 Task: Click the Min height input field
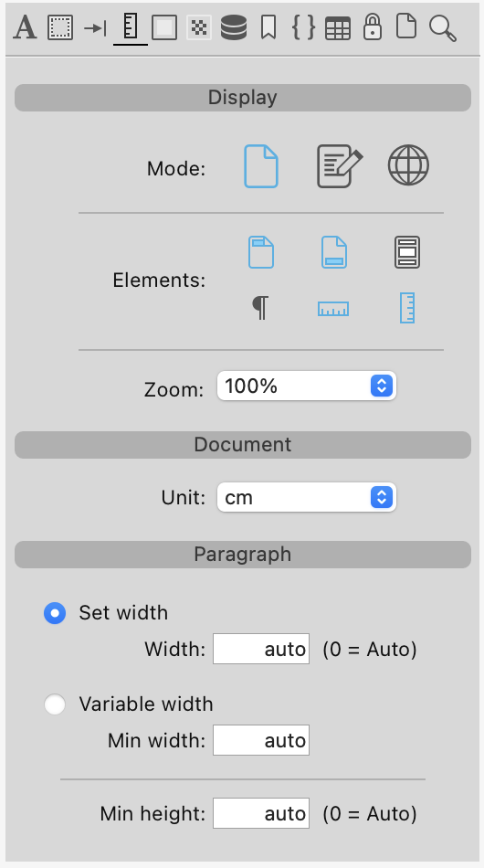click(261, 813)
